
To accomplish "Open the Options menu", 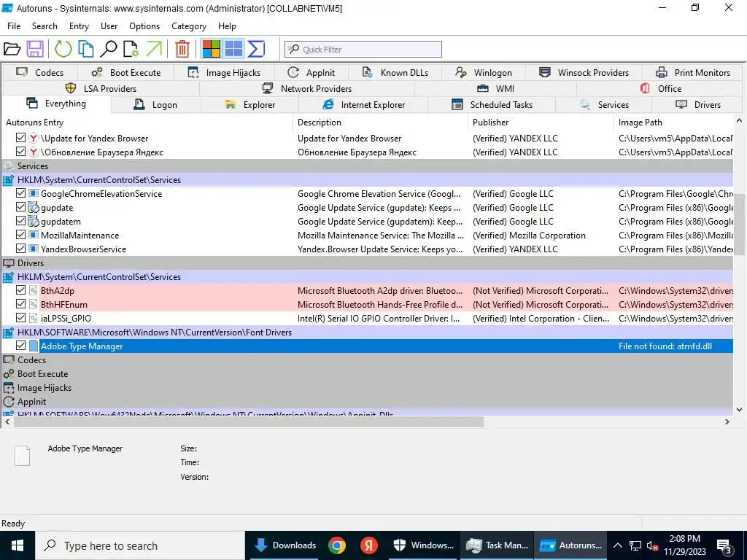I will [144, 26].
